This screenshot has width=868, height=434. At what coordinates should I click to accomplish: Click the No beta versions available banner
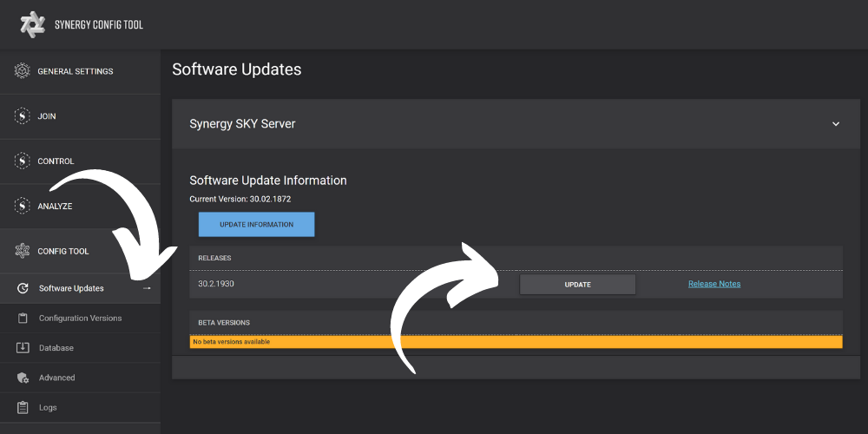[x=516, y=342]
